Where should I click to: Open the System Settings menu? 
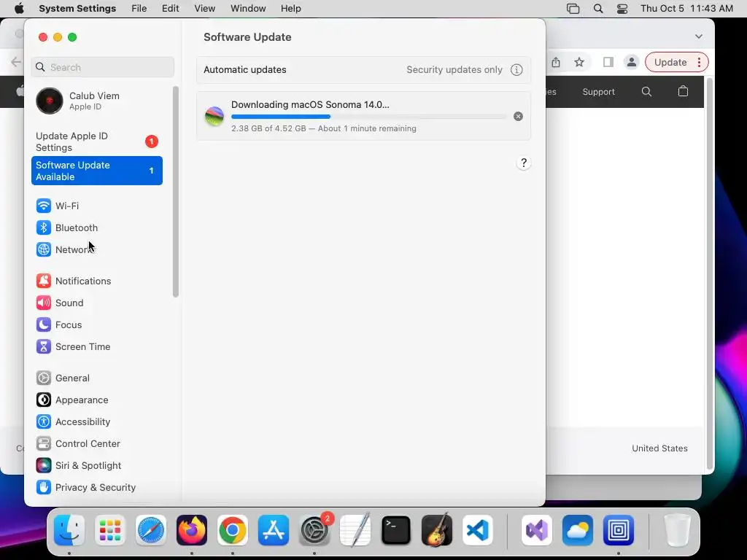(77, 9)
